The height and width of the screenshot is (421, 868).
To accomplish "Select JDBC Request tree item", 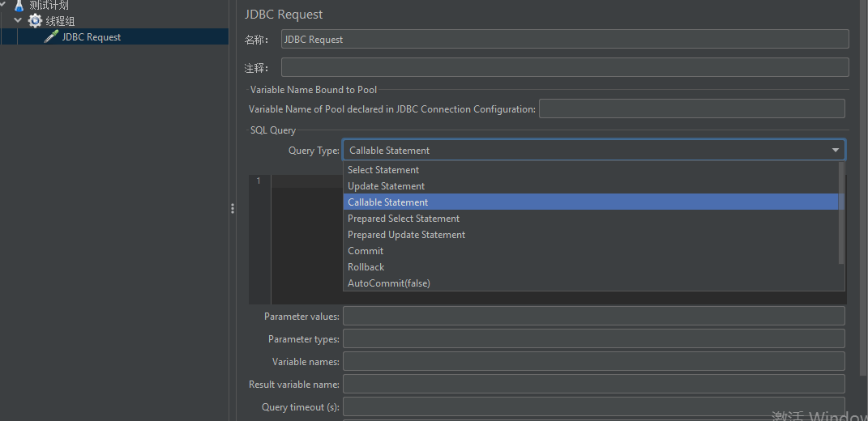I will [92, 37].
